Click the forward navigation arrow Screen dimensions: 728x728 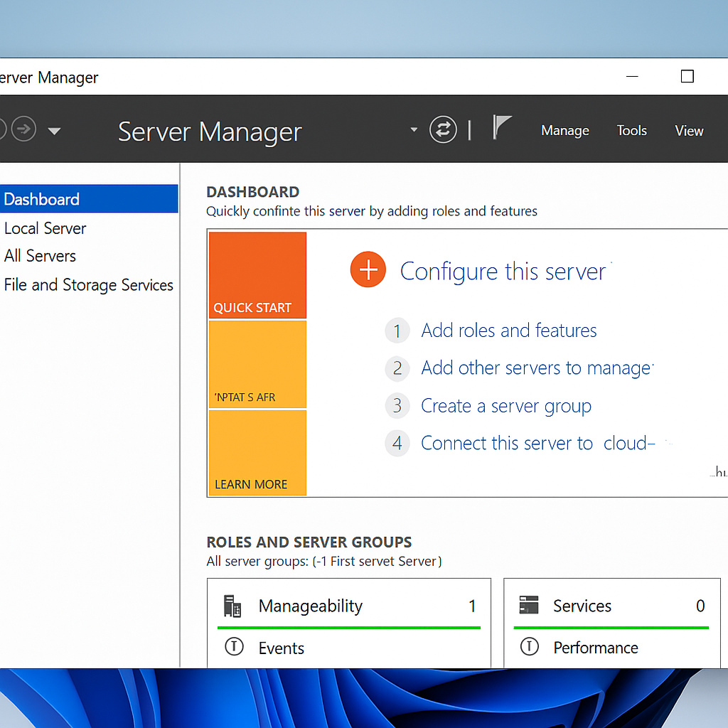pyautogui.click(x=24, y=129)
